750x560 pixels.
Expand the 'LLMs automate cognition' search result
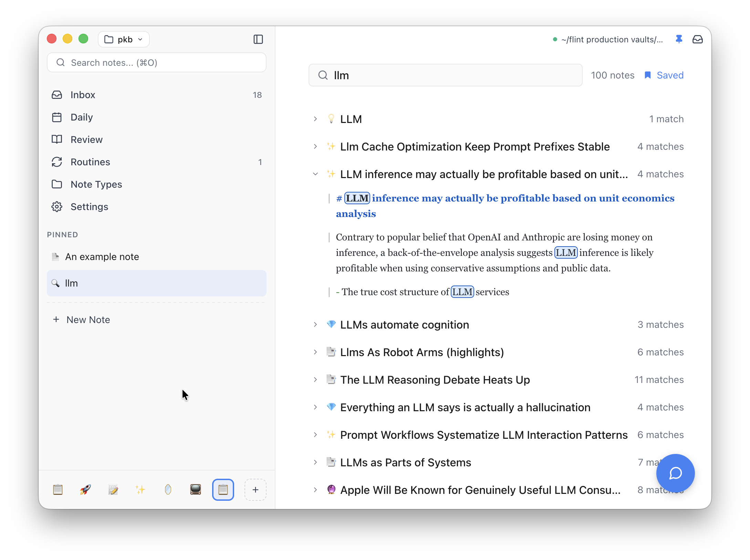tap(315, 324)
